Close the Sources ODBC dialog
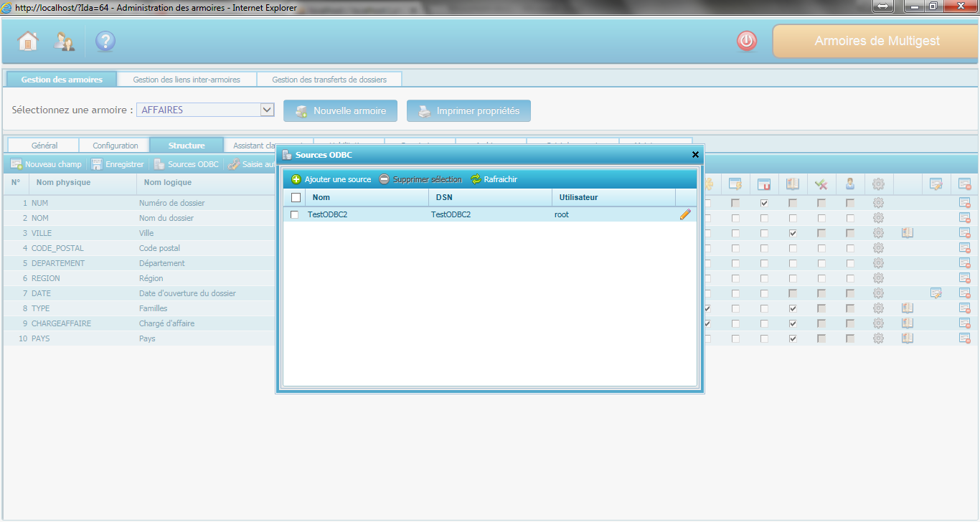The width and height of the screenshot is (980, 522). point(694,154)
